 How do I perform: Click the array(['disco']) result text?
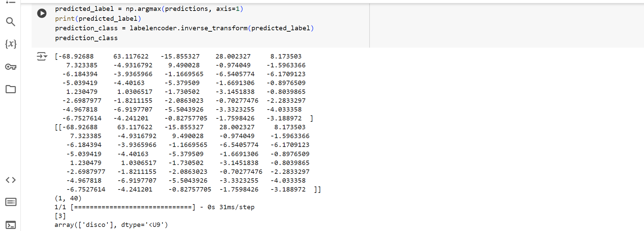coord(111,225)
